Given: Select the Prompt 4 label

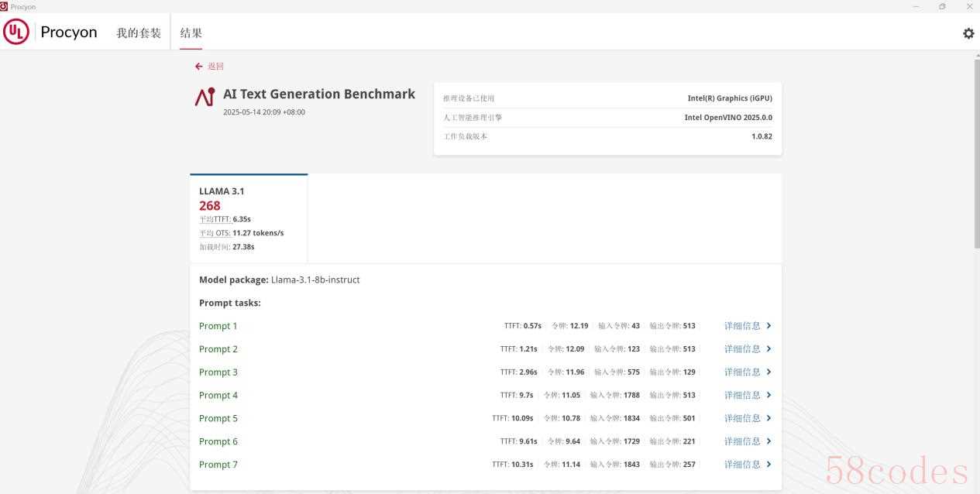Looking at the screenshot, I should click(218, 395).
